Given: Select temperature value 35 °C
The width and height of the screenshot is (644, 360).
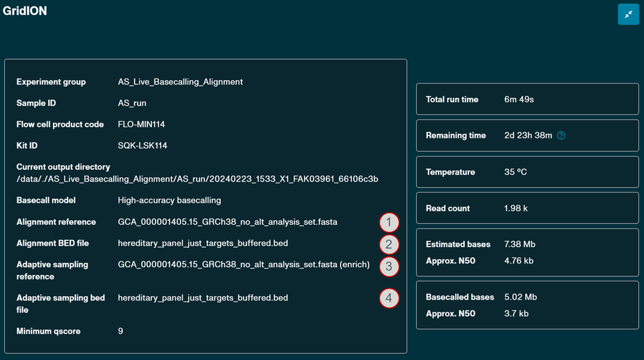Looking at the screenshot, I should click(515, 172).
